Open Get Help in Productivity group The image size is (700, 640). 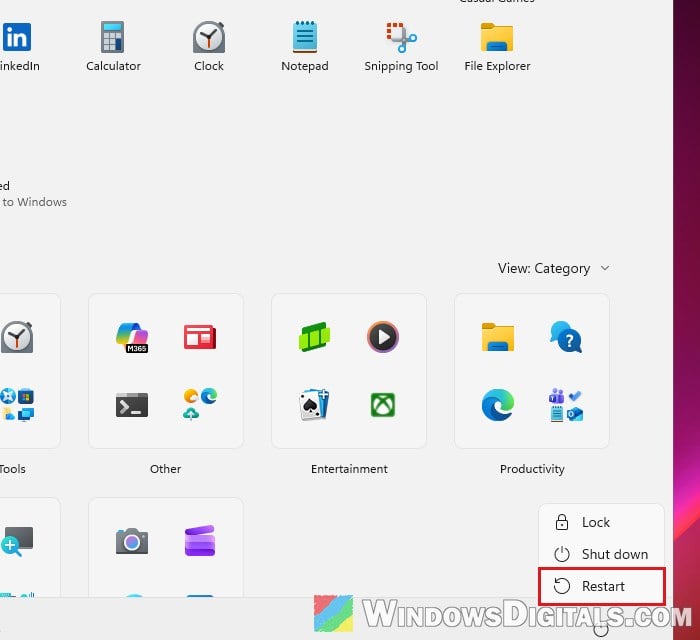566,337
